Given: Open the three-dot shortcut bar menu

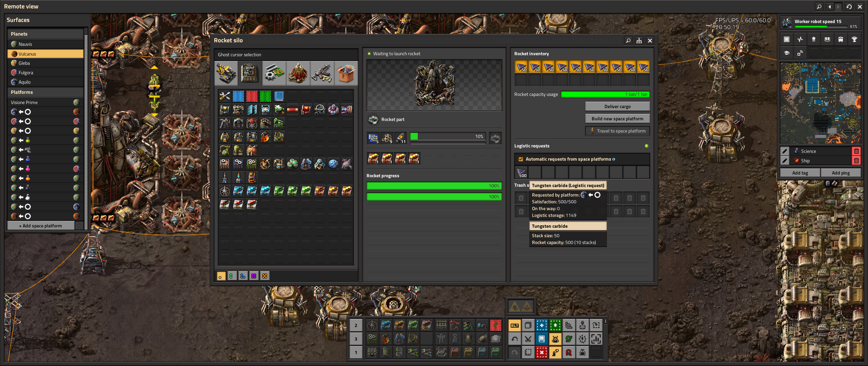Looking at the screenshot, I should 606,321.
